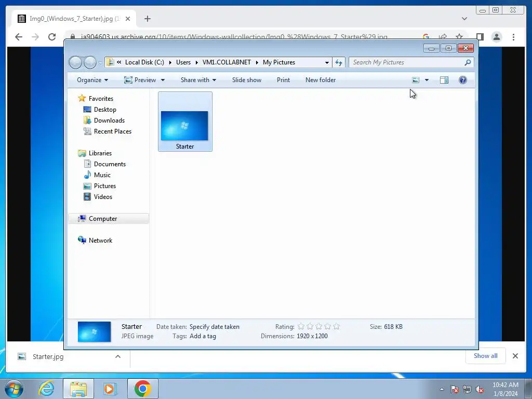This screenshot has height=399, width=532.
Task: Open Starter.jpg download options chevron
Action: pos(118,356)
